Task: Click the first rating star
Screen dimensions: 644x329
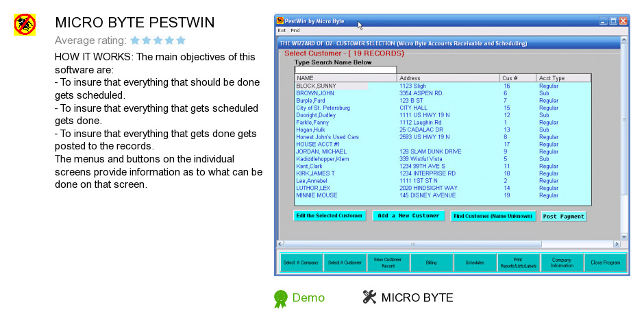Action: [135, 40]
